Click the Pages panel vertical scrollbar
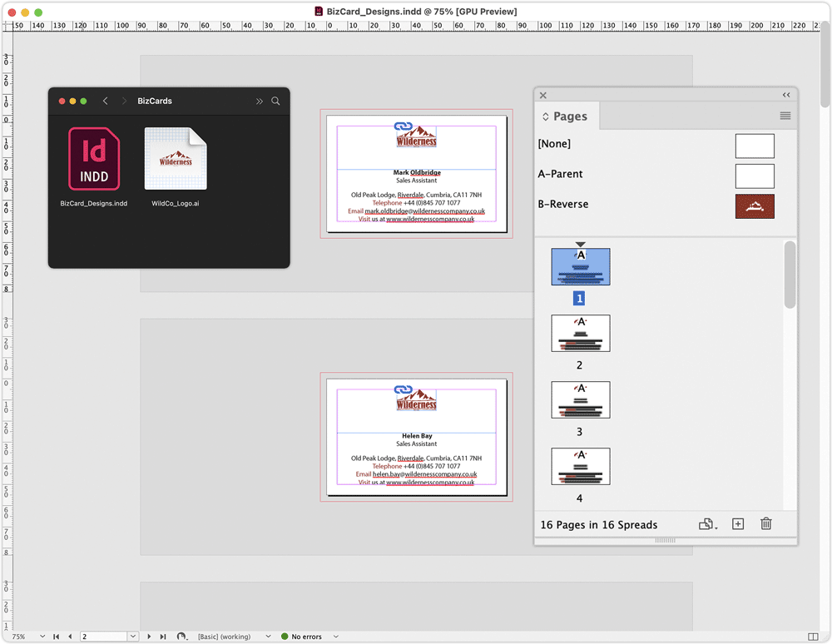This screenshot has height=644, width=832. click(790, 275)
